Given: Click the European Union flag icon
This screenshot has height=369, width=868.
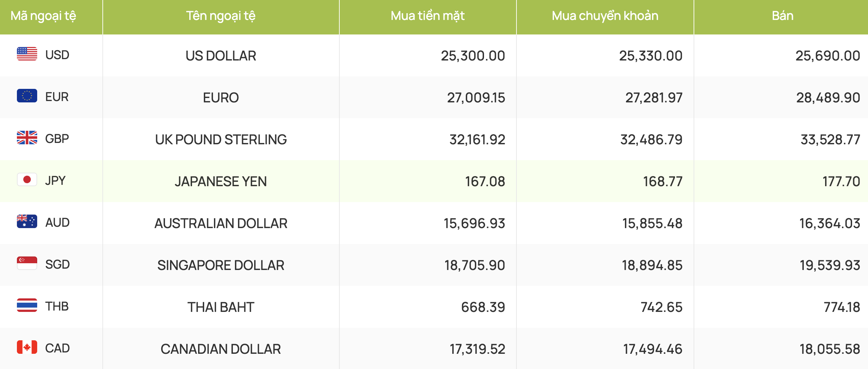Looking at the screenshot, I should pos(27,96).
